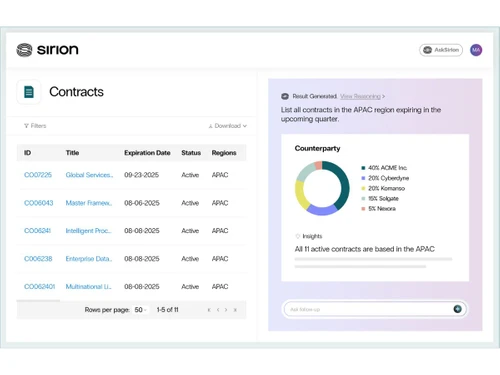
Task: Select the 40% ACME Inc legend swatch
Action: [x=363, y=168]
